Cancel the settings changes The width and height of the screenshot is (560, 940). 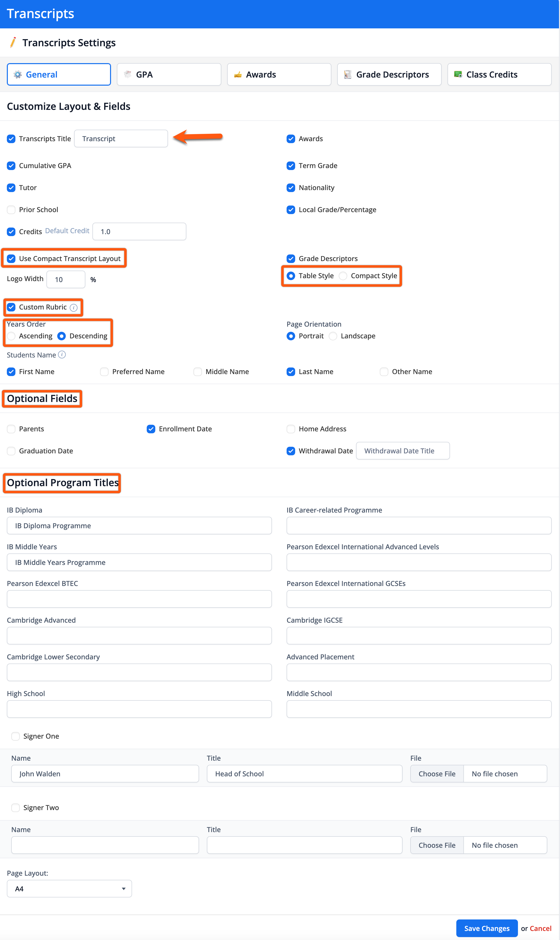click(540, 928)
